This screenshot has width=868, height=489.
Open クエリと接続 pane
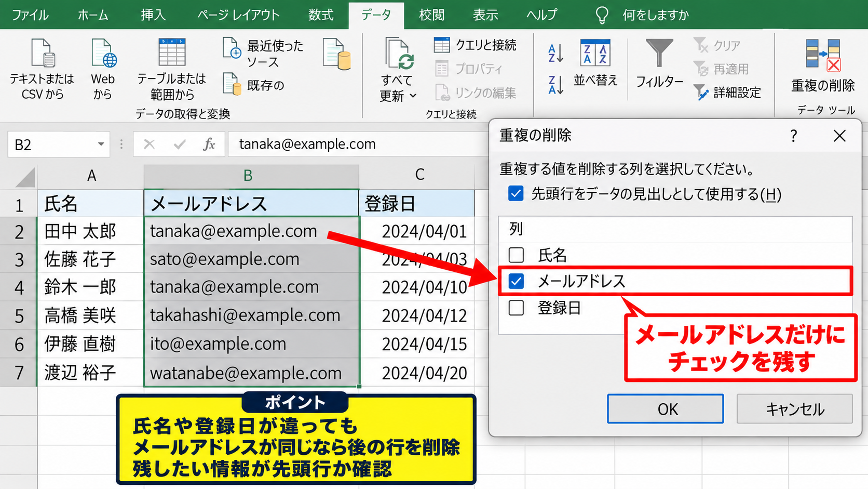coord(475,45)
